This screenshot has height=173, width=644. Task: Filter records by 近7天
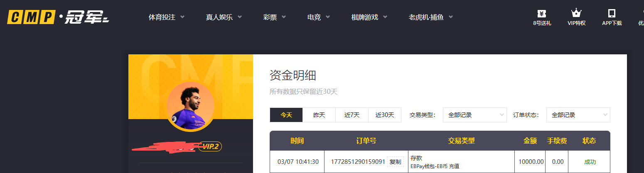pos(351,115)
